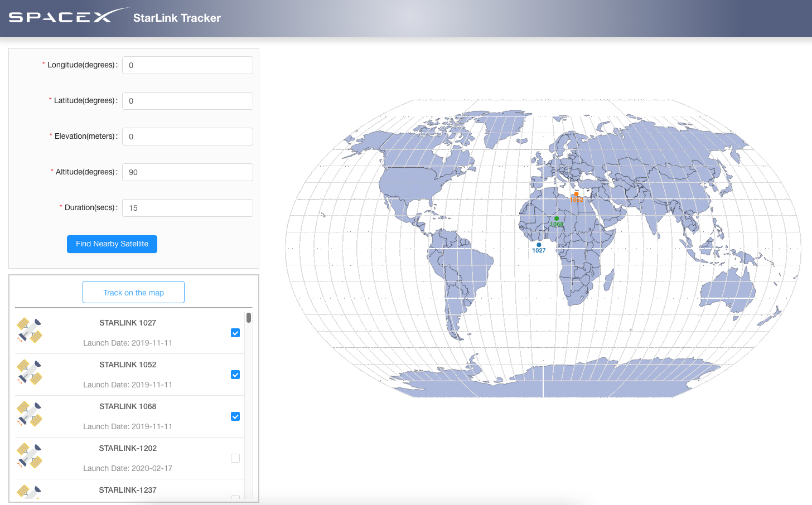The image size is (812, 505).
Task: Select the Elevation(meters) input box
Action: [x=187, y=137]
